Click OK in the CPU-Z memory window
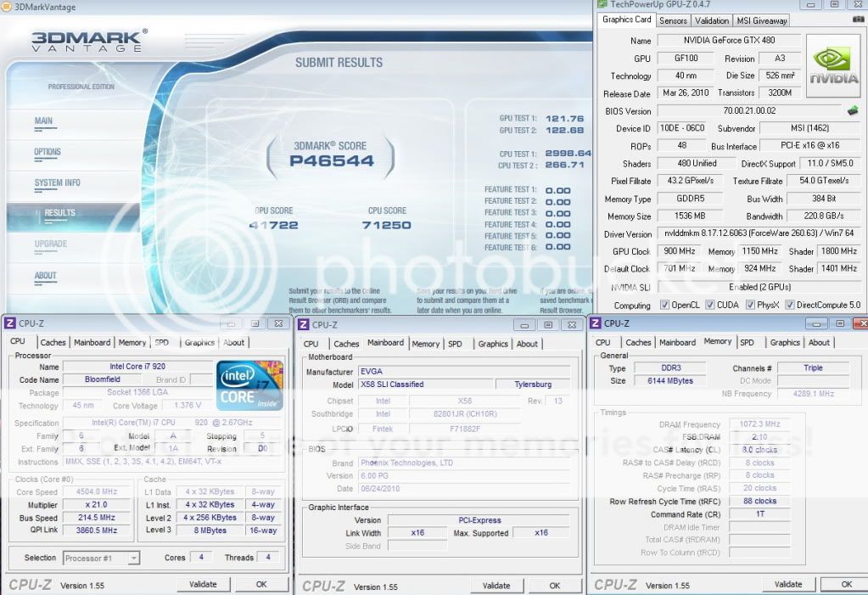 point(846,585)
